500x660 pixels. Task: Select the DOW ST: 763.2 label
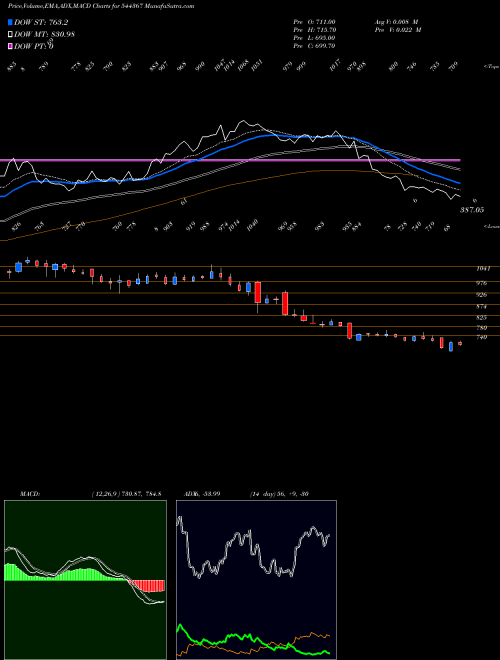(x=41, y=23)
